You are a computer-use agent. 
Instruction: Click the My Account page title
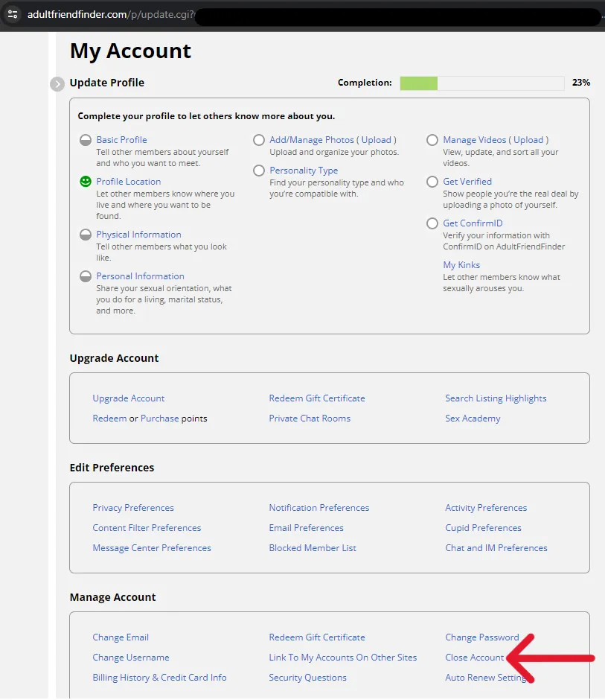(x=130, y=51)
